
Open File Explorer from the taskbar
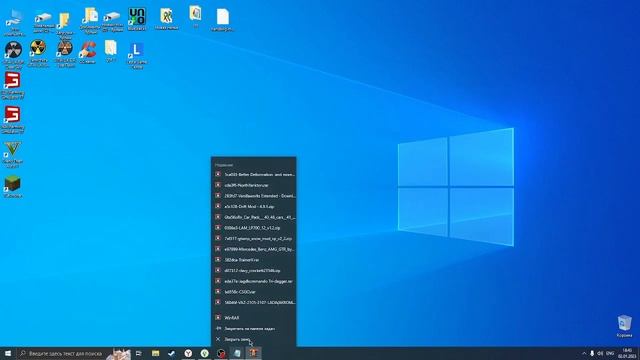click(155, 353)
